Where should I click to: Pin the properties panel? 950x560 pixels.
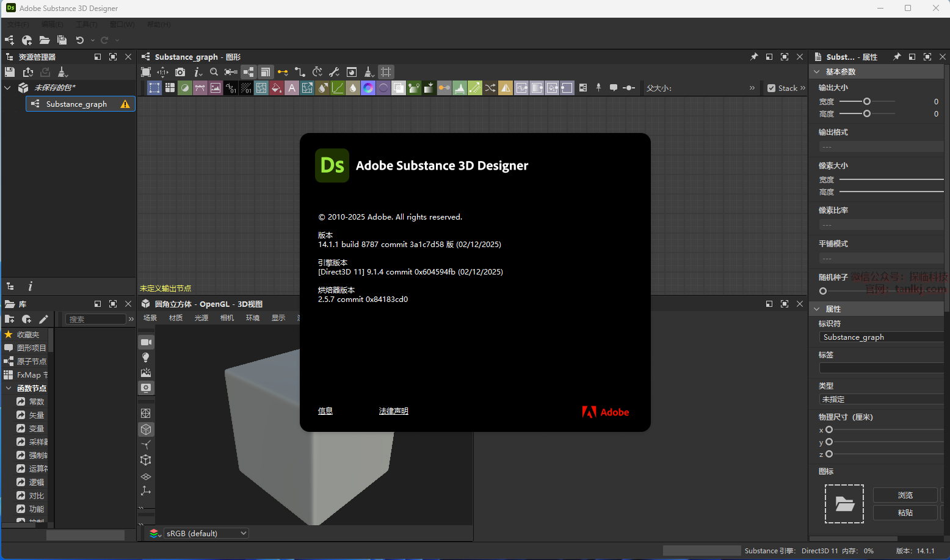point(897,57)
